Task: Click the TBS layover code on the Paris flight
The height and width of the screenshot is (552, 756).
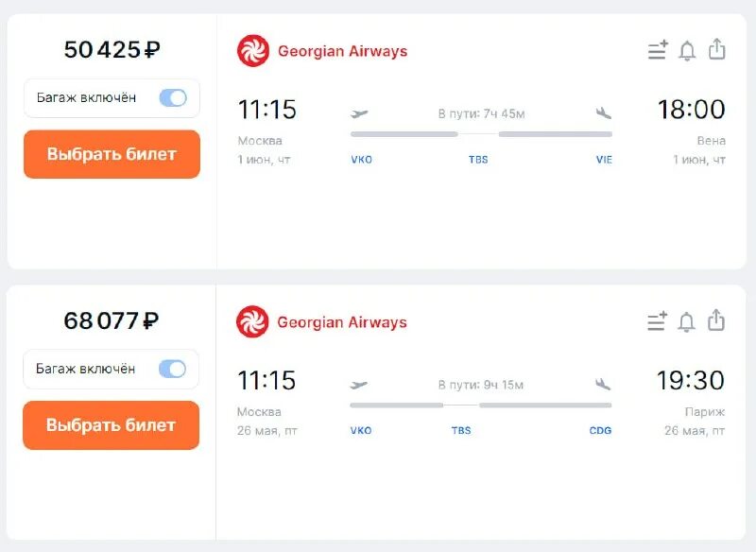Action: 461,431
